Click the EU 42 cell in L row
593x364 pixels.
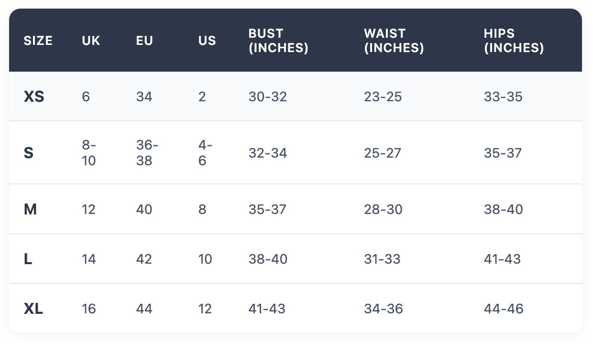click(x=144, y=259)
